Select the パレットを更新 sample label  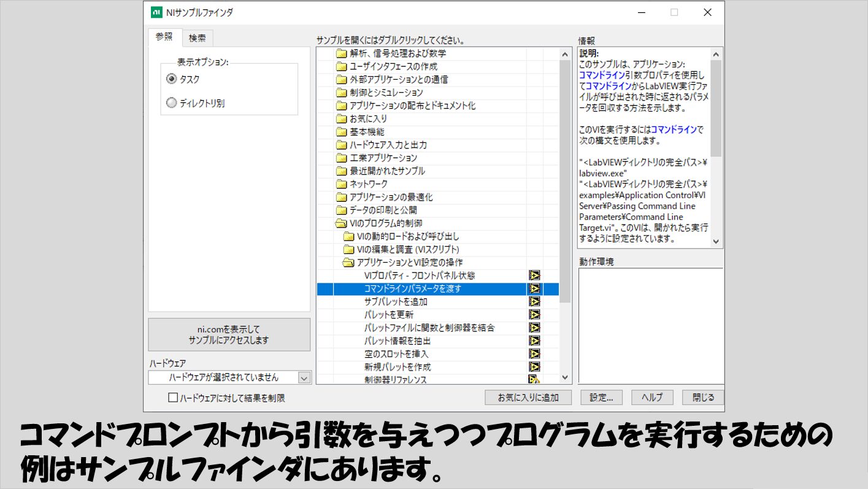click(x=389, y=315)
